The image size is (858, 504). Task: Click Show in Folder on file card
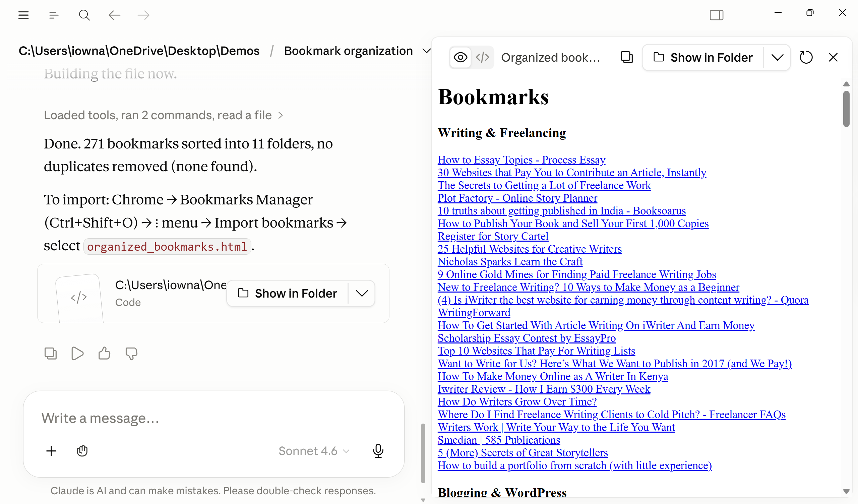point(287,293)
